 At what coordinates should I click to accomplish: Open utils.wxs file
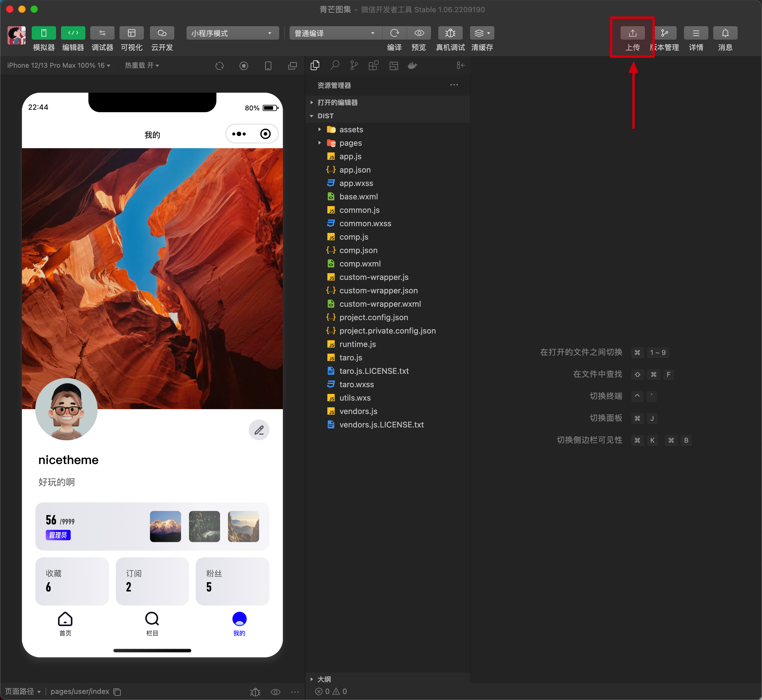click(387, 398)
